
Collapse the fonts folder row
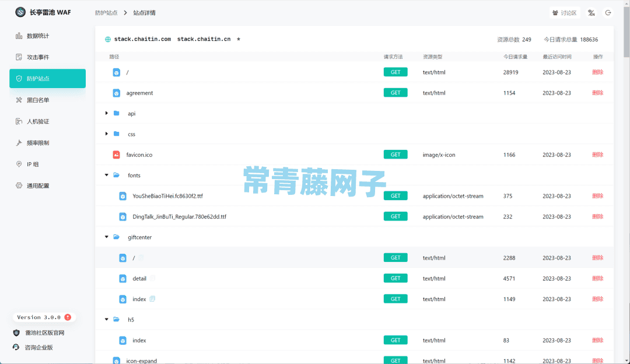coord(107,175)
